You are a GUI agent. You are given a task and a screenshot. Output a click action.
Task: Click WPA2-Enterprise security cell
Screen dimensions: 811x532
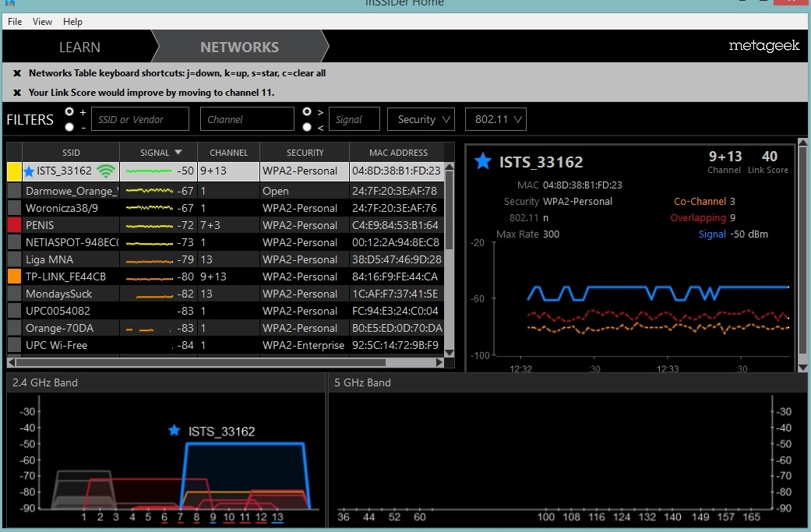(x=303, y=345)
